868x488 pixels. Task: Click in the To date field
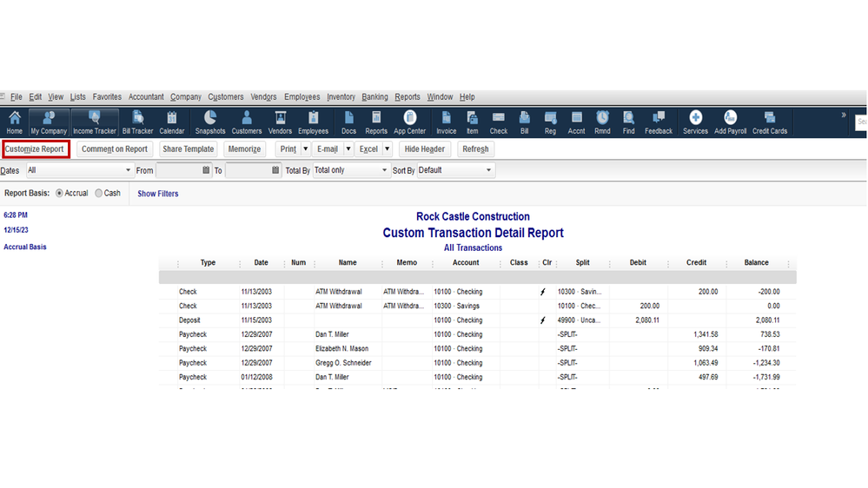[248, 170]
